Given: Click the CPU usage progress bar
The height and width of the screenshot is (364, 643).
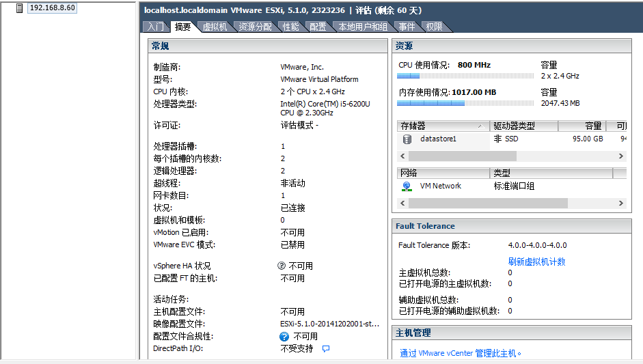Looking at the screenshot, I should click(465, 76).
